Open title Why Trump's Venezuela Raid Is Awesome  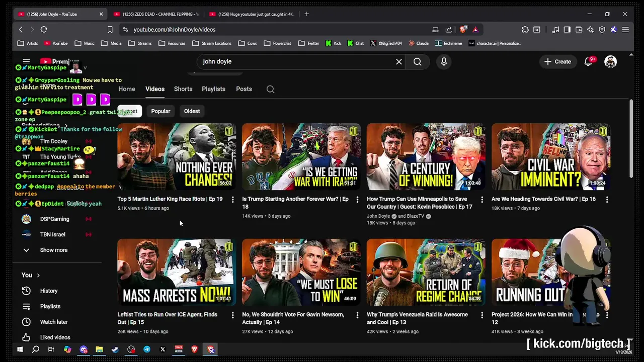coord(417,318)
